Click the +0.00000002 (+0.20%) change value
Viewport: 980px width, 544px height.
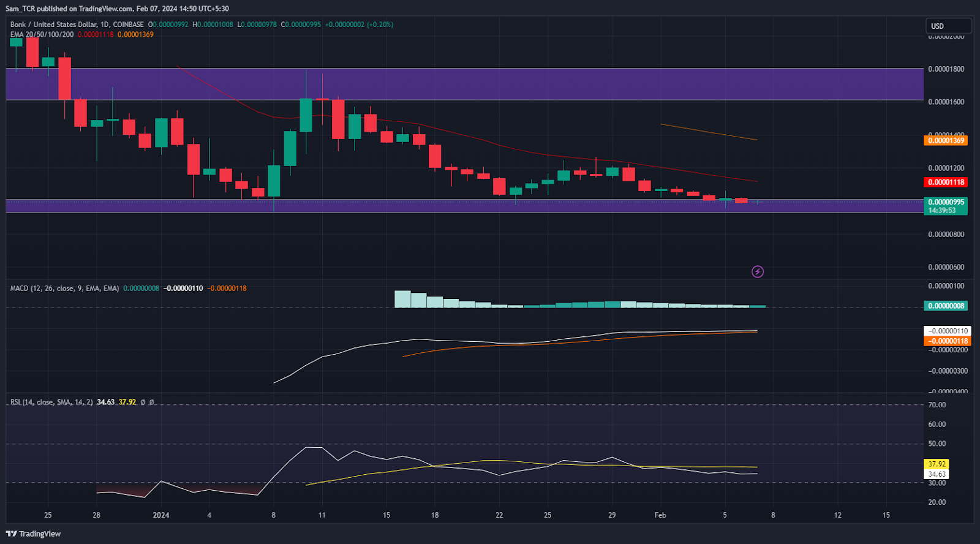click(x=359, y=25)
